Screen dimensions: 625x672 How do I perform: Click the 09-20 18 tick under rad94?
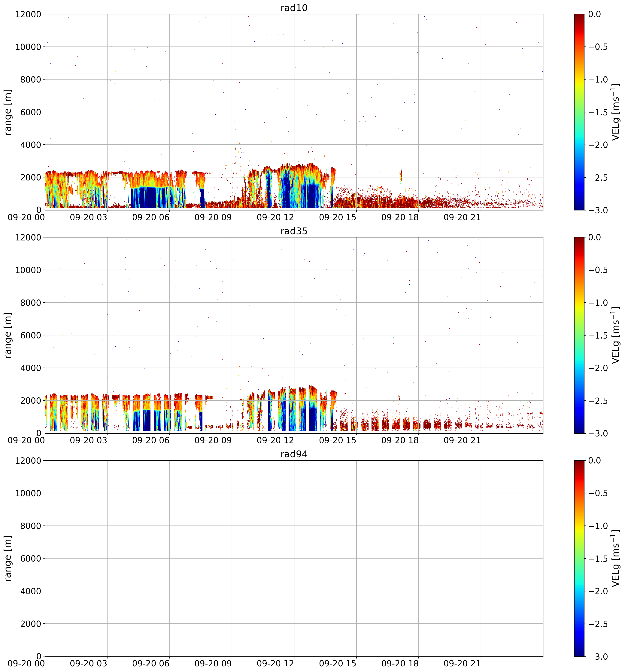pyautogui.click(x=400, y=664)
